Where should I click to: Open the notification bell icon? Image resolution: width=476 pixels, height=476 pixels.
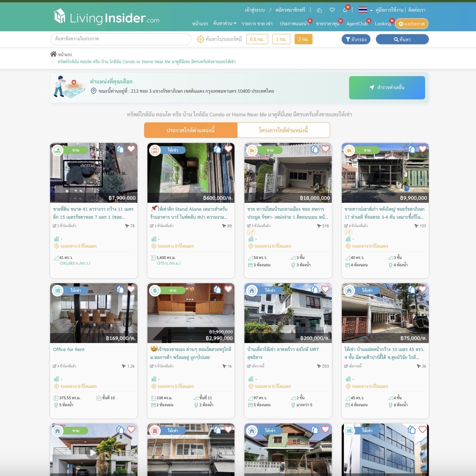point(345,10)
